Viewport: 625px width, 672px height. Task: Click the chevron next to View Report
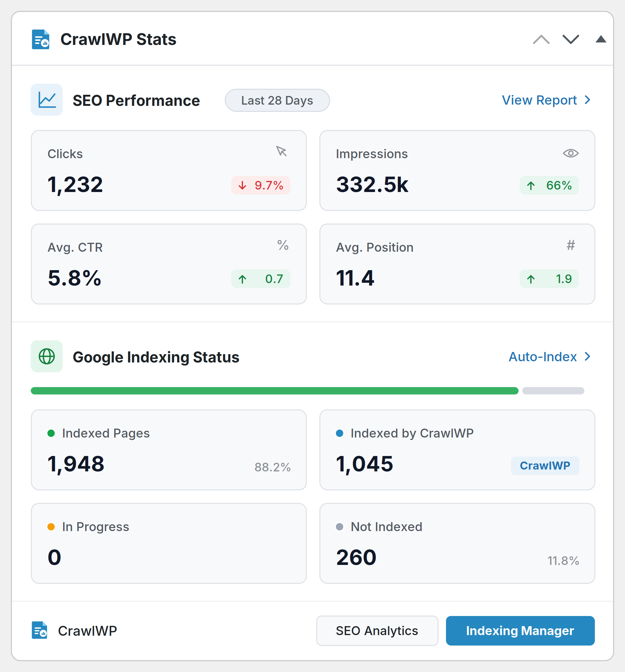587,100
